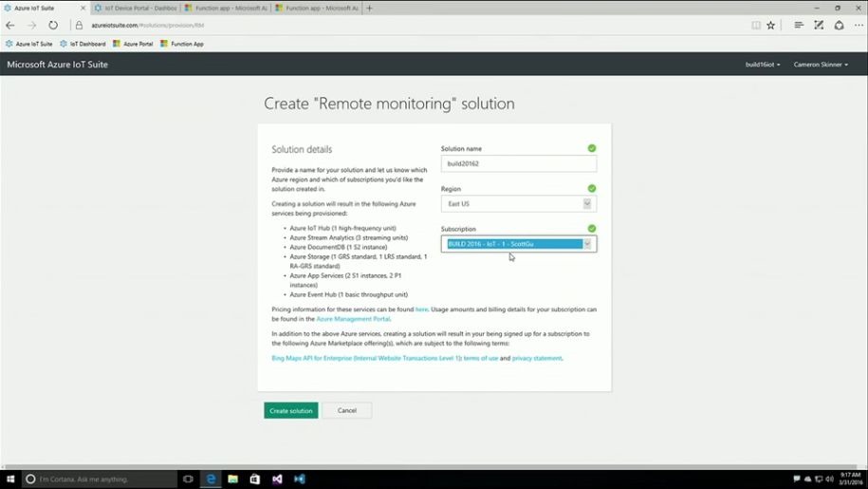
Task: Open Edge more actions ellipsis menu
Action: coord(859,26)
